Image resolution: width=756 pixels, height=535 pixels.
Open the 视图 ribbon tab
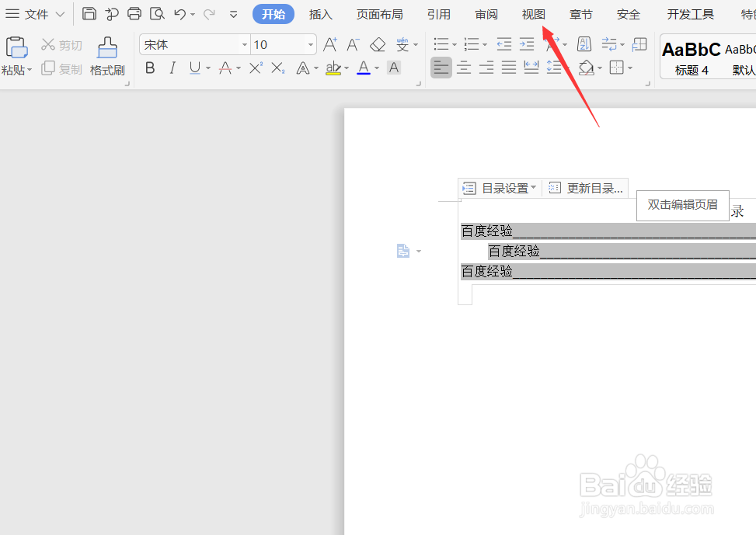point(533,15)
